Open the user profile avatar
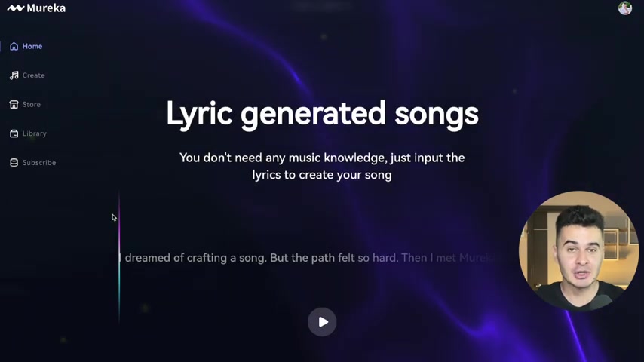This screenshot has width=644, height=362. [625, 8]
